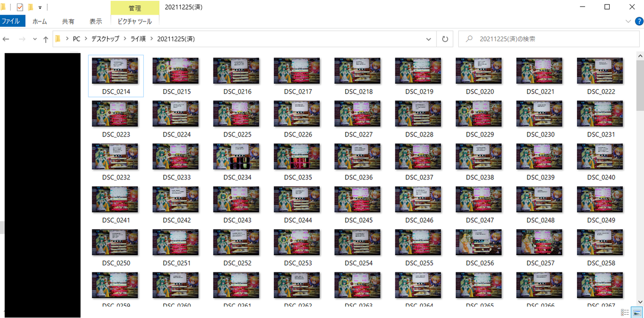Click file name DSC_0254

pos(358,264)
